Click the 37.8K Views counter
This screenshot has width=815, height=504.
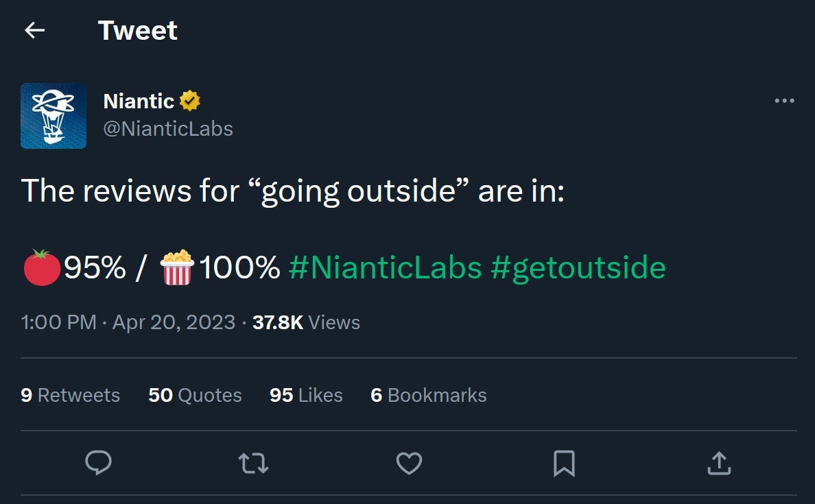tap(305, 322)
